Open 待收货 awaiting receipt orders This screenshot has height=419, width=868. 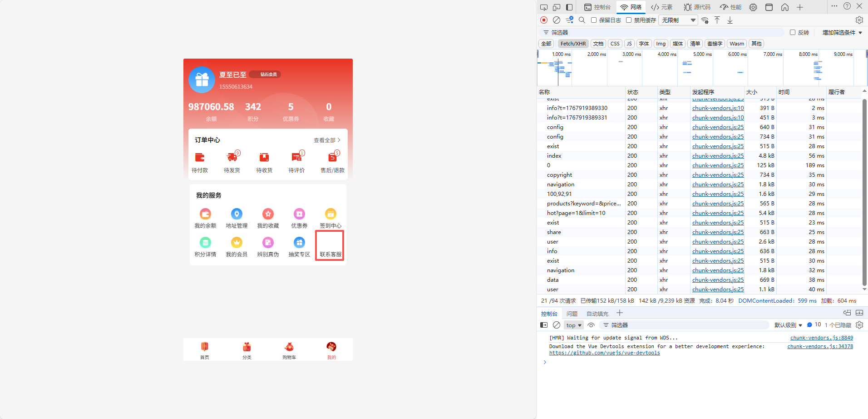coord(264,163)
